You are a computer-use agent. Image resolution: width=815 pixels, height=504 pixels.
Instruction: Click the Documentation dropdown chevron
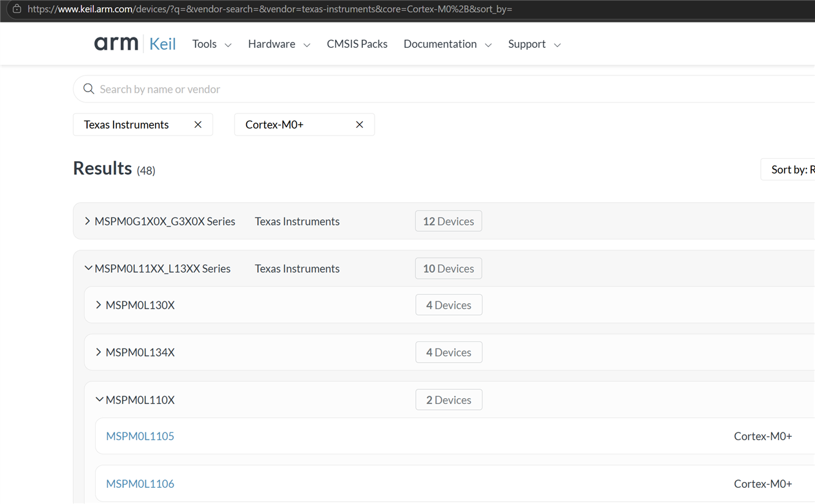pos(488,45)
